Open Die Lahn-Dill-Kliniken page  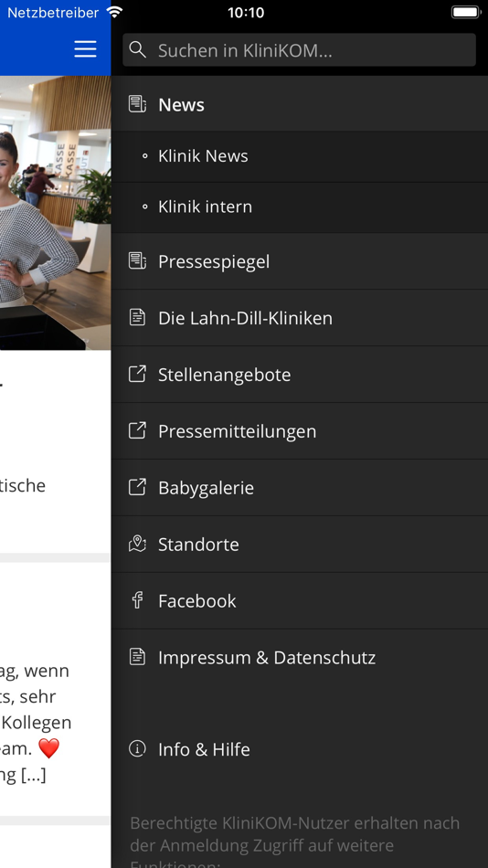click(x=299, y=318)
